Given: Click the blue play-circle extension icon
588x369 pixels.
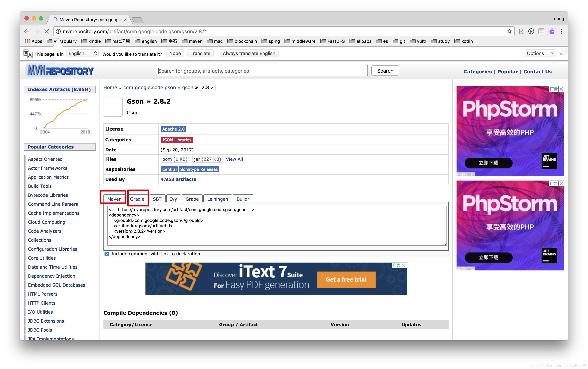Looking at the screenshot, I should (x=531, y=31).
